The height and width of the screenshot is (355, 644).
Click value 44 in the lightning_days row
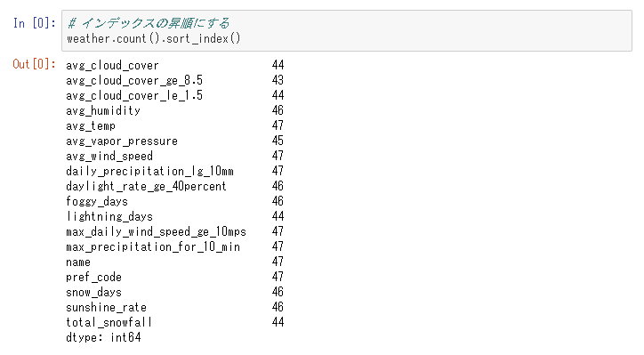point(278,216)
